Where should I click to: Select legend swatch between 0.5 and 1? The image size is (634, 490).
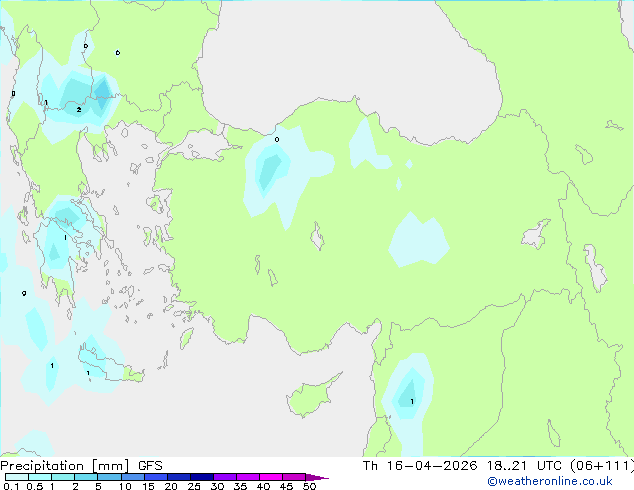pyautogui.click(x=40, y=477)
